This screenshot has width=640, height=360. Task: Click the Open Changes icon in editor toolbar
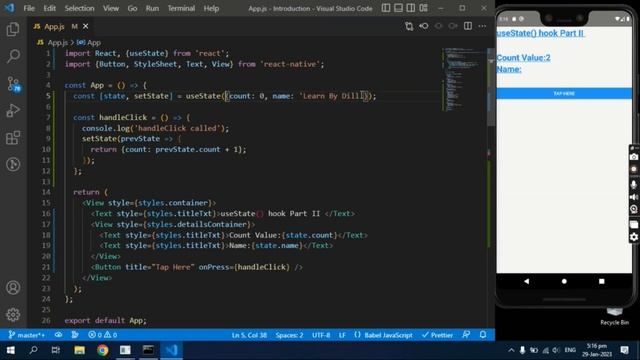pos(409,26)
